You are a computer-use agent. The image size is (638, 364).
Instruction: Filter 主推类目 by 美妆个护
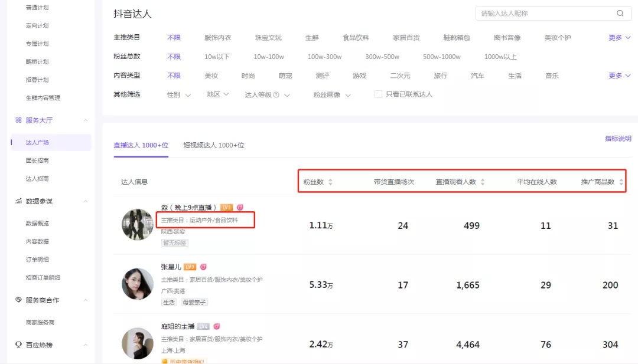558,37
